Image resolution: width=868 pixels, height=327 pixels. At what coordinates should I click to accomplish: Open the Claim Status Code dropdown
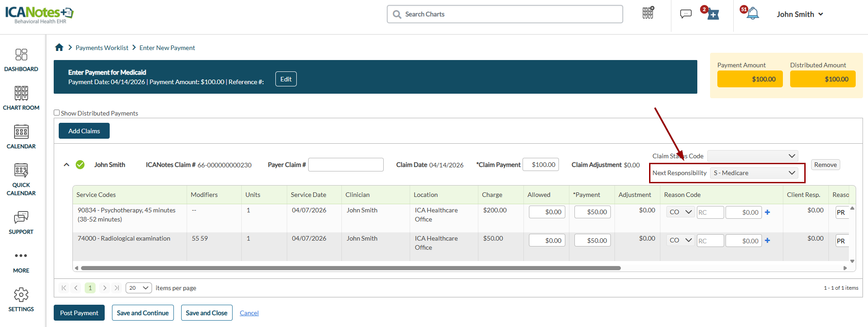(752, 156)
